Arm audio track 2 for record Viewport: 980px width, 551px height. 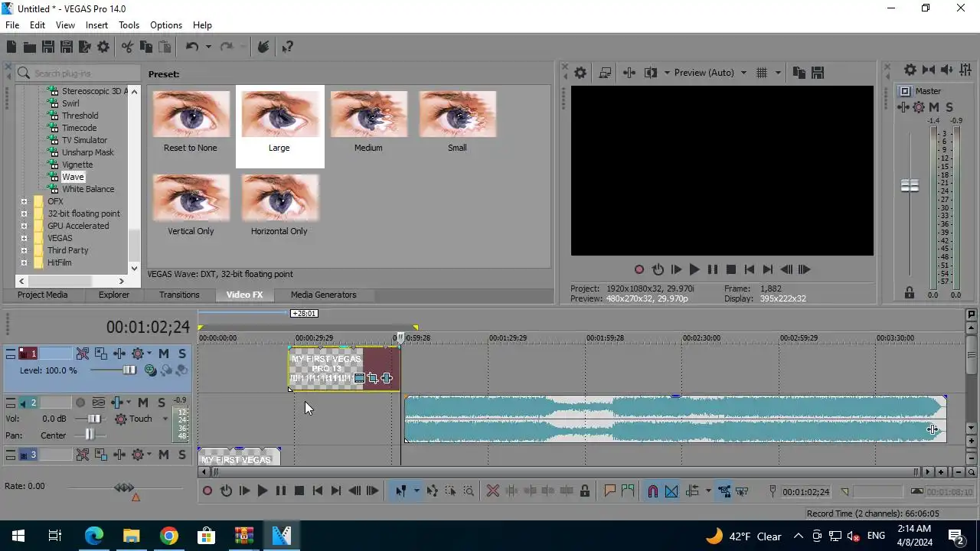80,403
